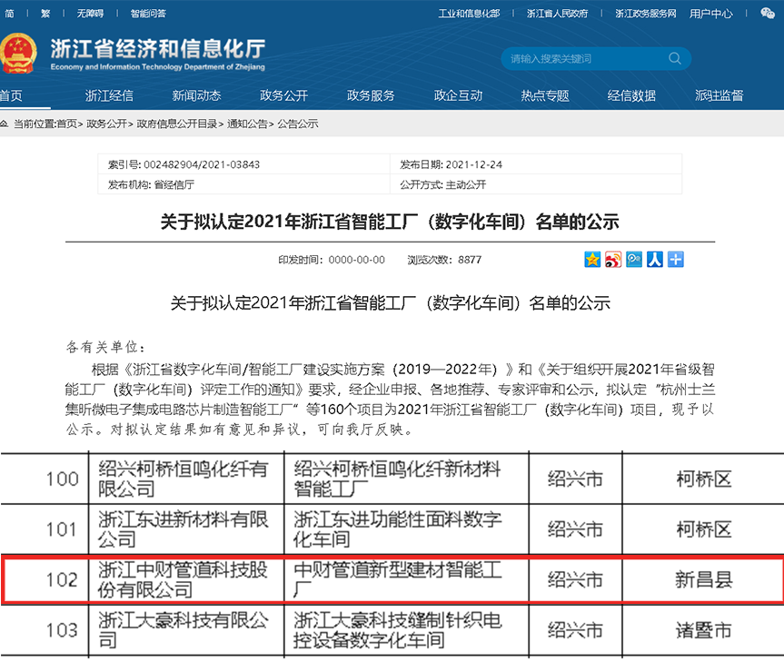Focus the keyword search input field
Screen dimensions: 784x672
[581, 59]
